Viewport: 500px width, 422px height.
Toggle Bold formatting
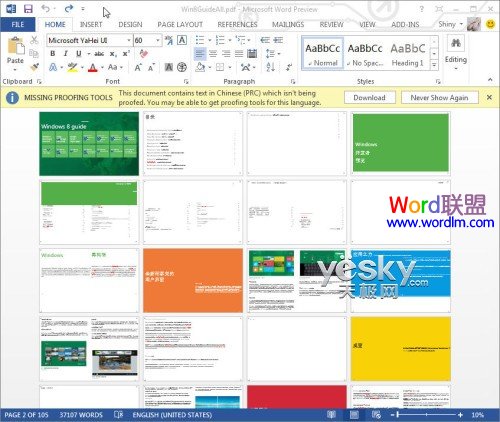53,54
